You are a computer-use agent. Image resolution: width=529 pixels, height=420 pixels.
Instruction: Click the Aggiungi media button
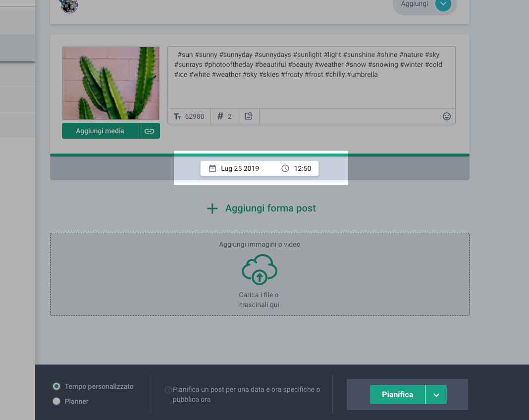(100, 131)
